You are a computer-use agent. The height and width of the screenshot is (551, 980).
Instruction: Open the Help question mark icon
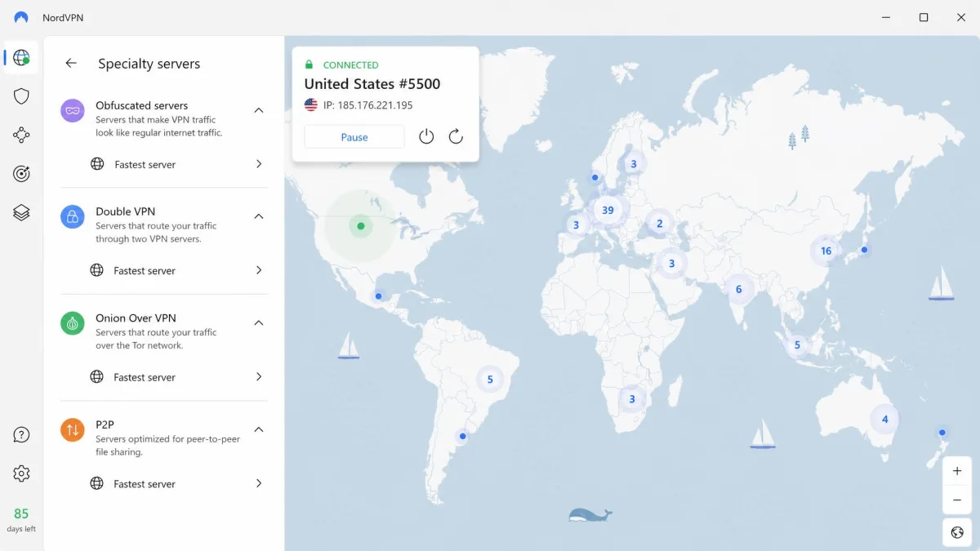[x=21, y=435]
